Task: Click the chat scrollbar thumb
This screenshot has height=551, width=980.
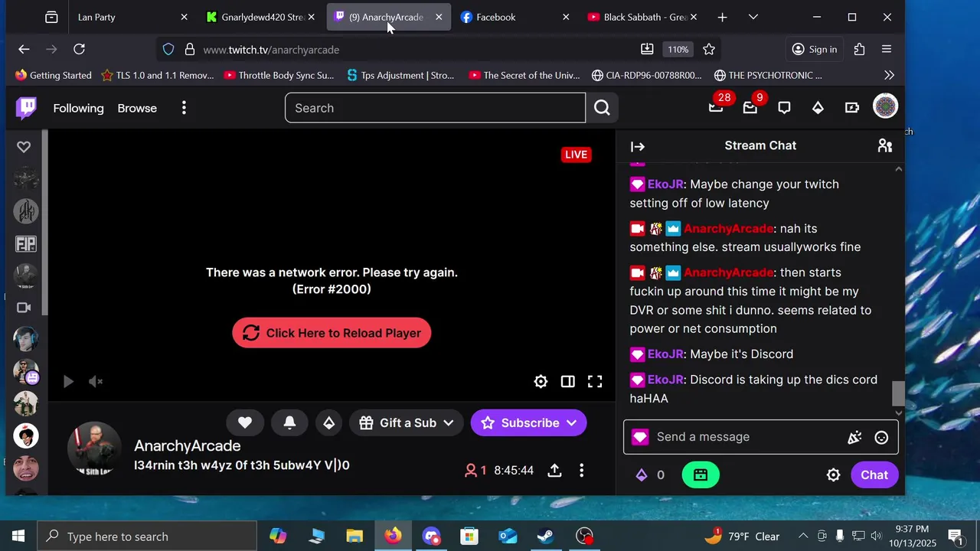Action: [x=898, y=393]
